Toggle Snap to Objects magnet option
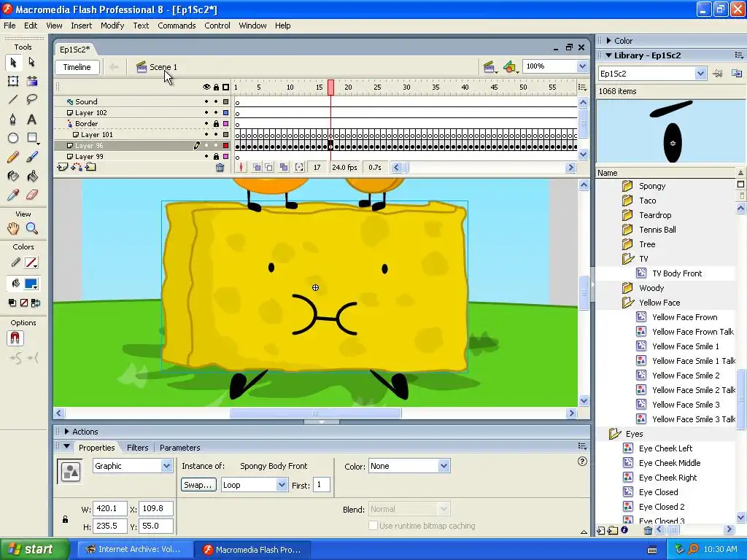Image resolution: width=747 pixels, height=560 pixels. pyautogui.click(x=15, y=338)
